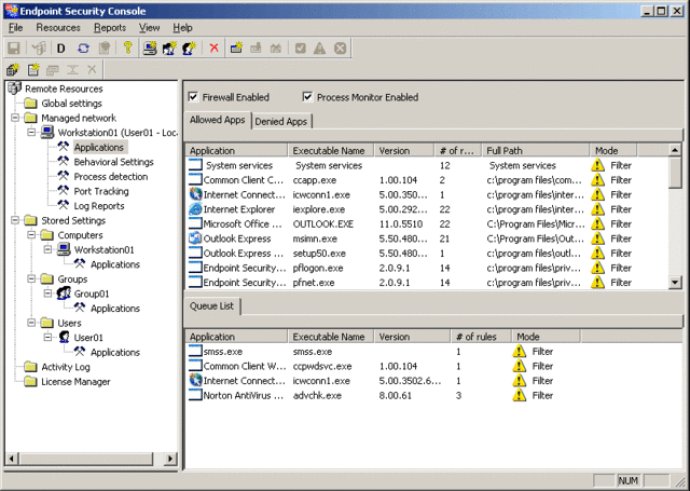
Task: Click the Group01 group icon in tree
Action: tap(64, 293)
